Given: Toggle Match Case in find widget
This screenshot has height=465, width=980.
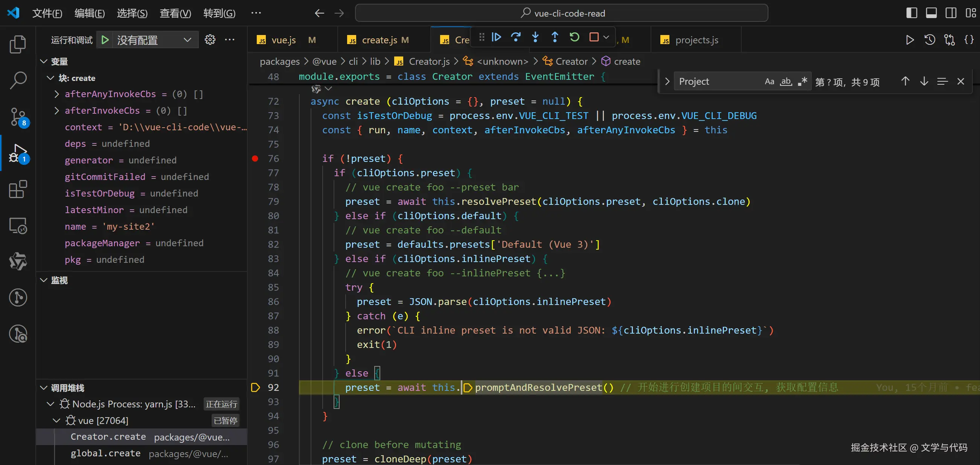Looking at the screenshot, I should (x=769, y=81).
